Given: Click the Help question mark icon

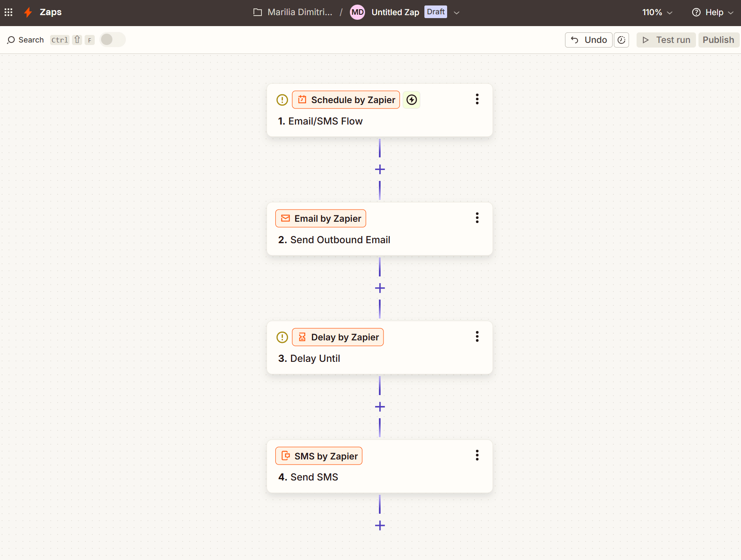Looking at the screenshot, I should [x=696, y=12].
